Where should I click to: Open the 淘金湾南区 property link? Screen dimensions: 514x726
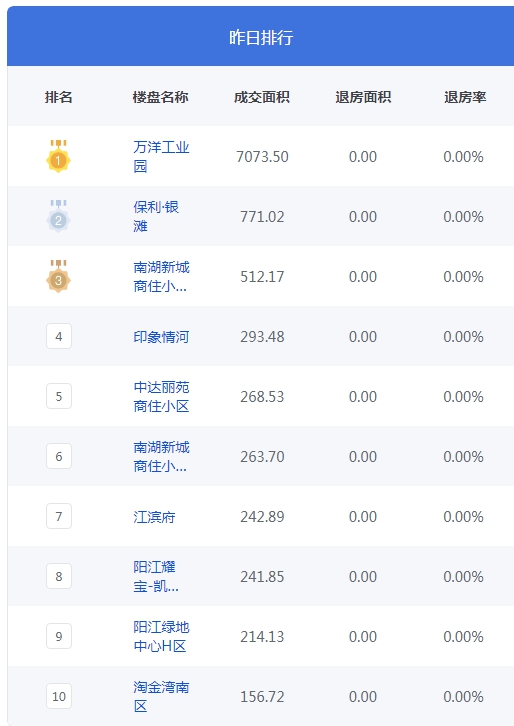[x=161, y=696]
